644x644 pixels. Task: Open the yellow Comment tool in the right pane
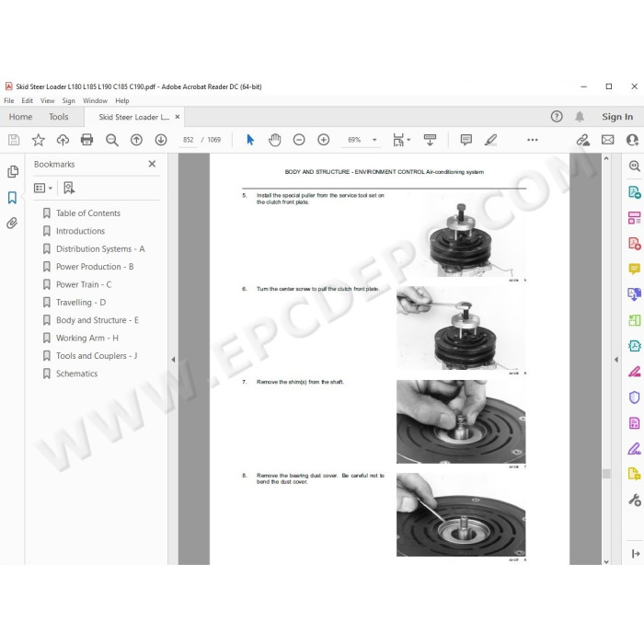[x=634, y=269]
